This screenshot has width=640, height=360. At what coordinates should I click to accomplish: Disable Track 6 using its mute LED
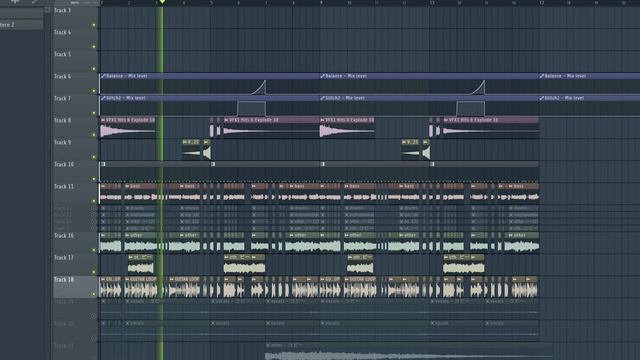click(x=94, y=91)
